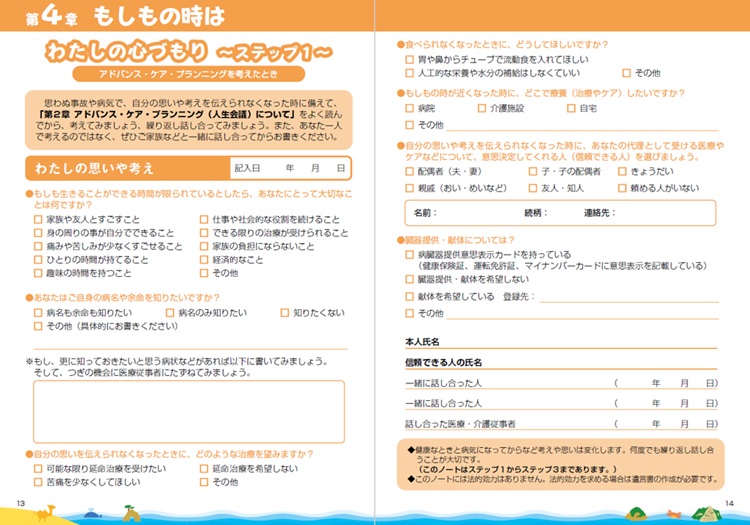This screenshot has height=525, width=750.
Task: Click page number 14
Action: [x=729, y=503]
